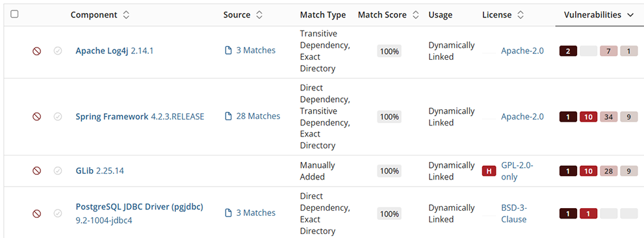644x238 pixels.
Task: Open the Vulnerabilities column sort chevron
Action: [630, 15]
